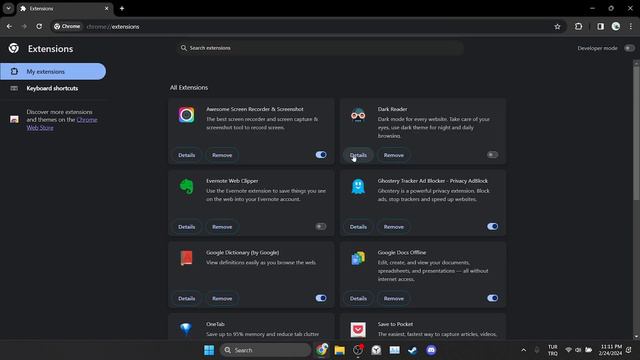Image resolution: width=640 pixels, height=360 pixels.
Task: Click the Chrome icon in taskbar
Action: coord(322,350)
